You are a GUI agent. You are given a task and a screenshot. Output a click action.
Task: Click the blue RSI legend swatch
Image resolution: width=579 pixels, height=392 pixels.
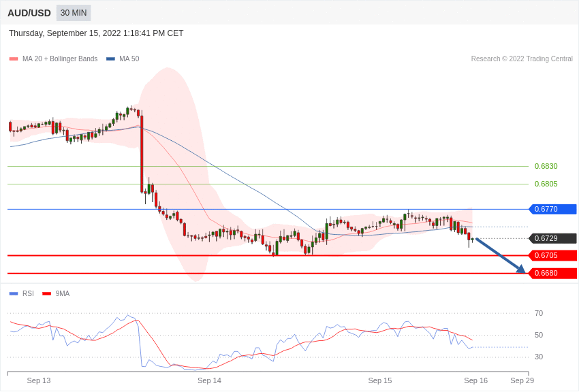14,294
